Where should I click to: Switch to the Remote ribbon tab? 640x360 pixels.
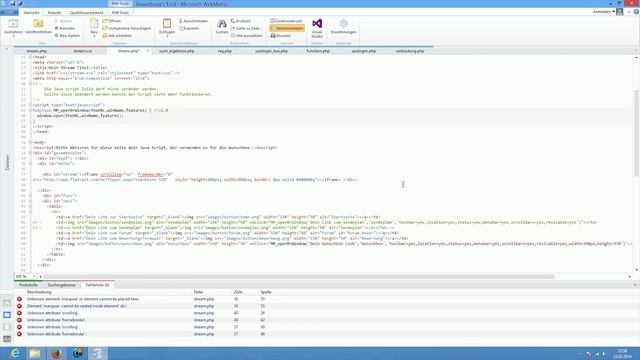[x=54, y=13]
